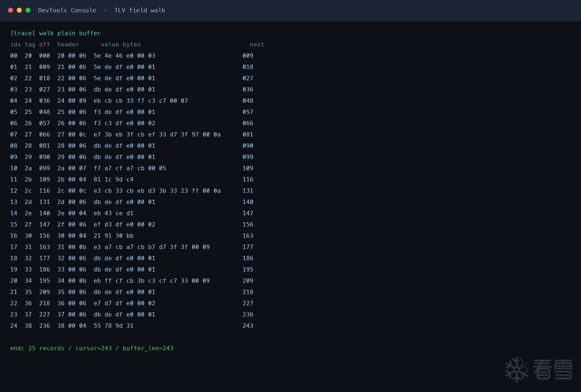The width and height of the screenshot is (581, 392).
Task: Click the end 25 records summary line
Action: pos(92,348)
